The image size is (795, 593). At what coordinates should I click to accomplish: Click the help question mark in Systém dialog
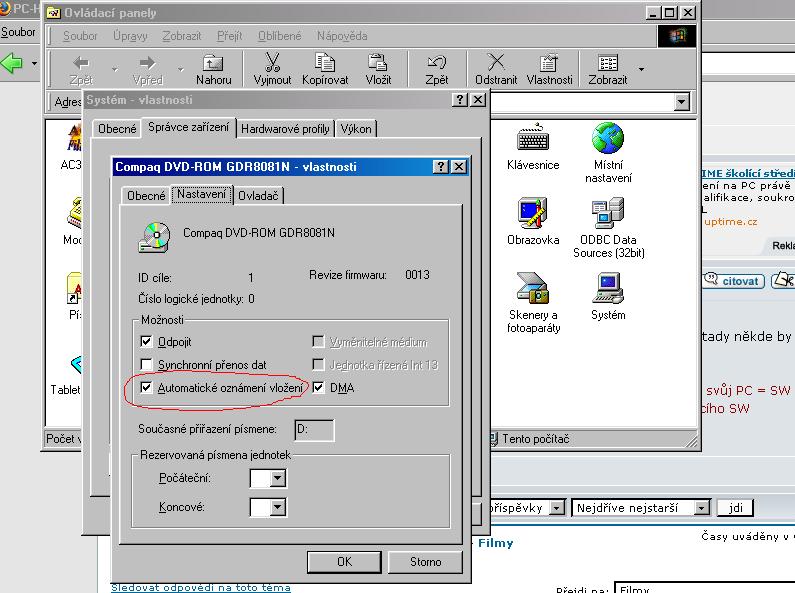coord(460,100)
